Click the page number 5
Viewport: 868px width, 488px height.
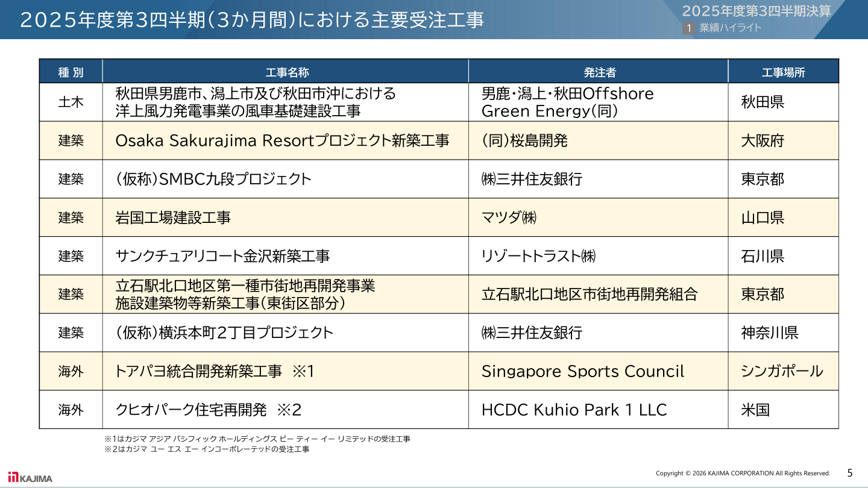click(850, 472)
